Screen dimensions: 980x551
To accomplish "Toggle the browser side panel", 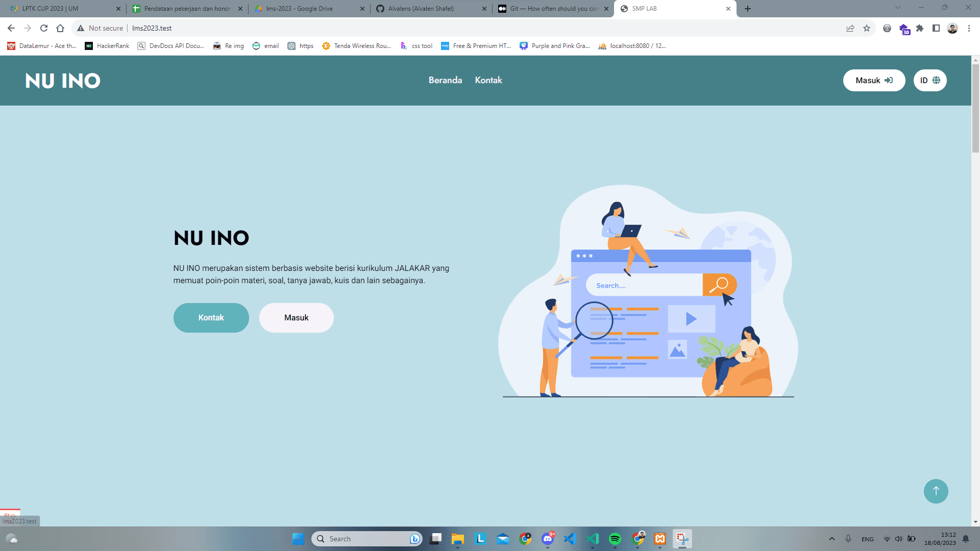I will 936,28.
